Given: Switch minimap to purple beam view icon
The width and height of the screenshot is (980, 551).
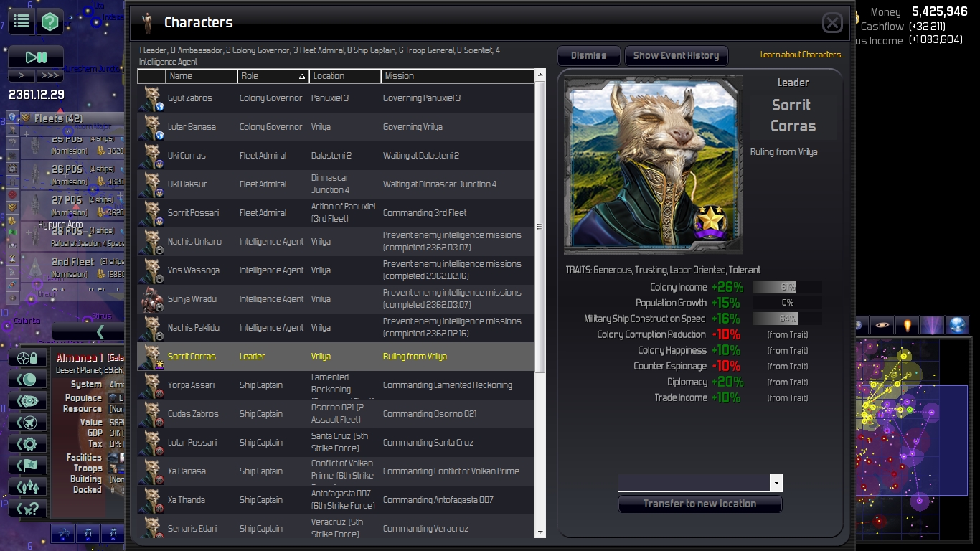Looking at the screenshot, I should [932, 325].
